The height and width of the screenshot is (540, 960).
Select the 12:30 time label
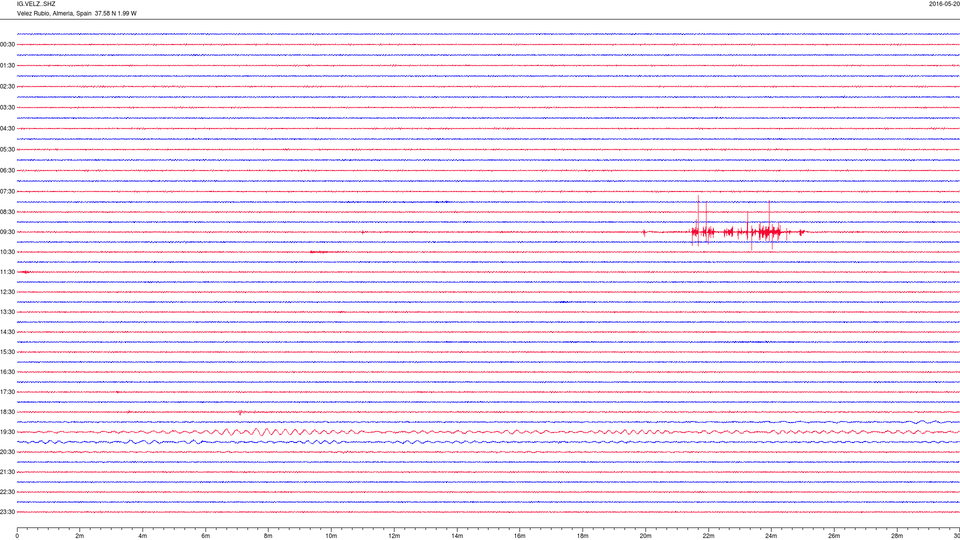click(7, 292)
